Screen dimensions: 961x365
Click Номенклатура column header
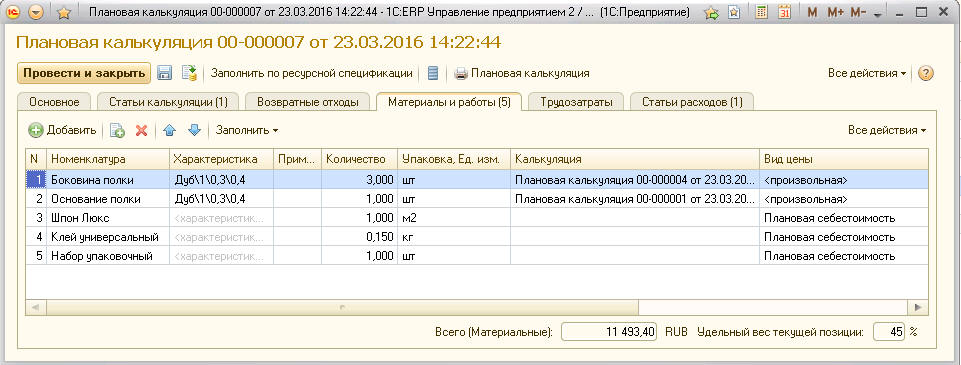click(108, 159)
